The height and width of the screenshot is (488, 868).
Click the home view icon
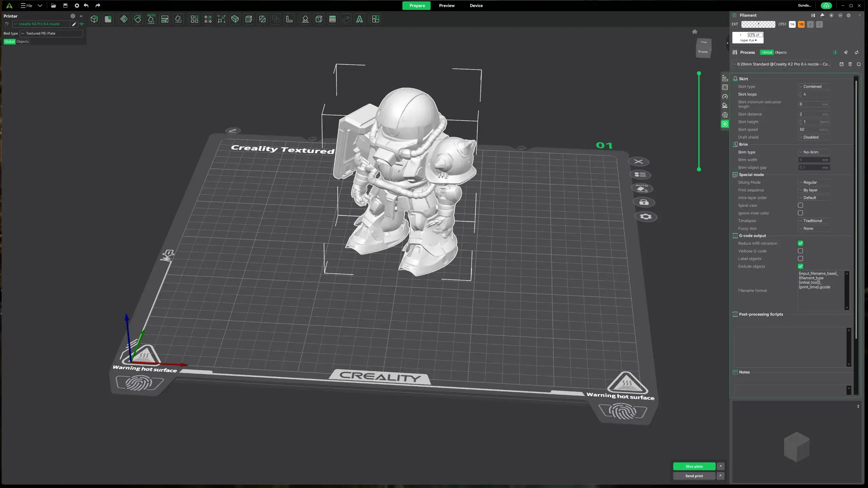[695, 32]
